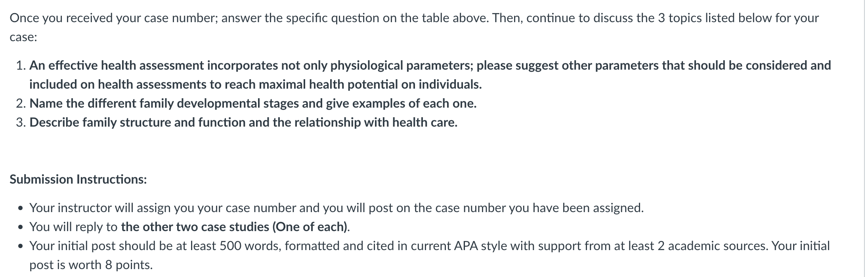868x277 pixels.
Task: Click the text "You will reply to"
Action: 73,227
